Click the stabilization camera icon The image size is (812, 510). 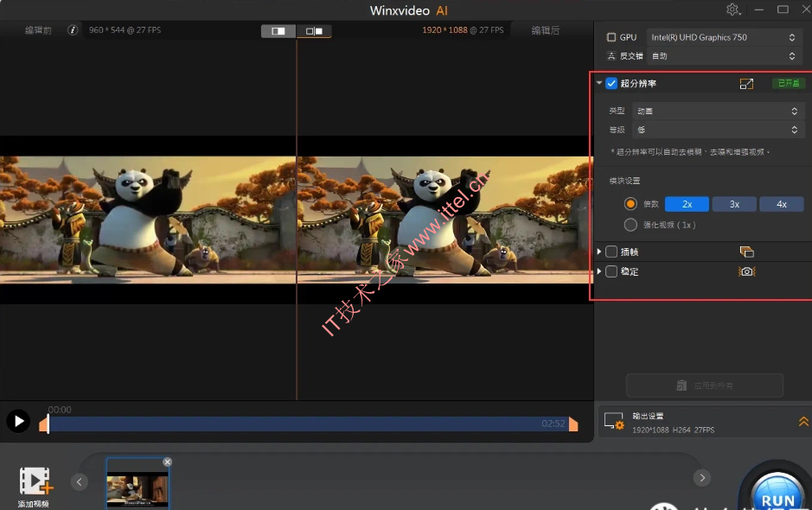(746, 271)
